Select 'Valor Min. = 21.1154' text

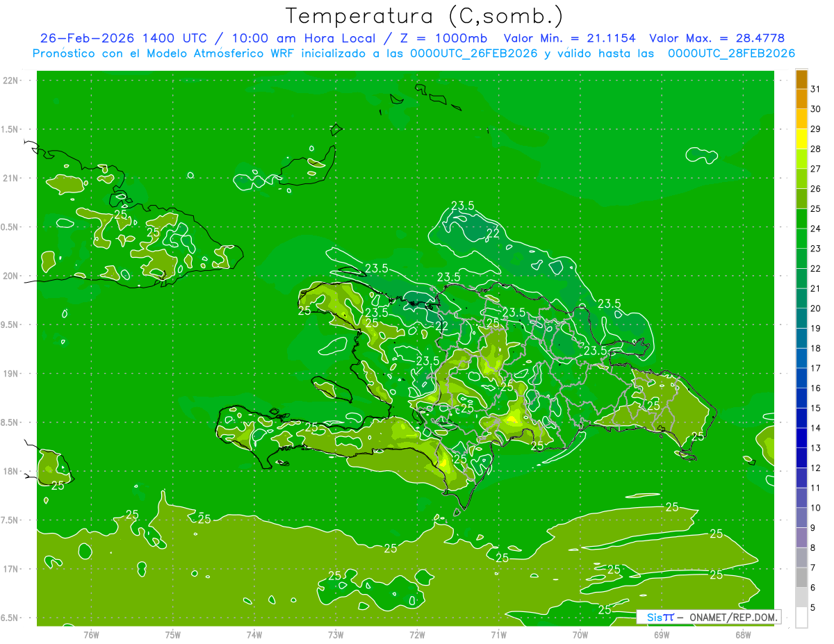tap(569, 38)
